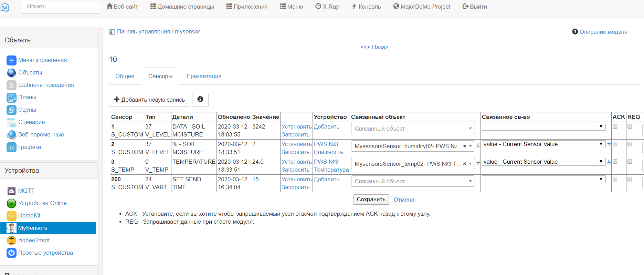This screenshot has width=644, height=275.
Task: Toggle REQ checkbox for sensor 200
Action: [x=630, y=179]
